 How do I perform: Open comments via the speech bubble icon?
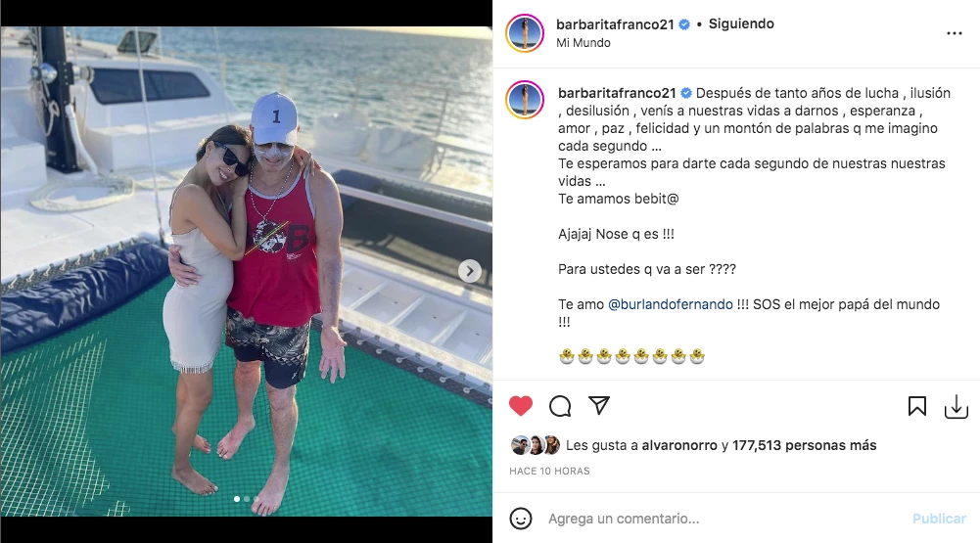pos(560,406)
